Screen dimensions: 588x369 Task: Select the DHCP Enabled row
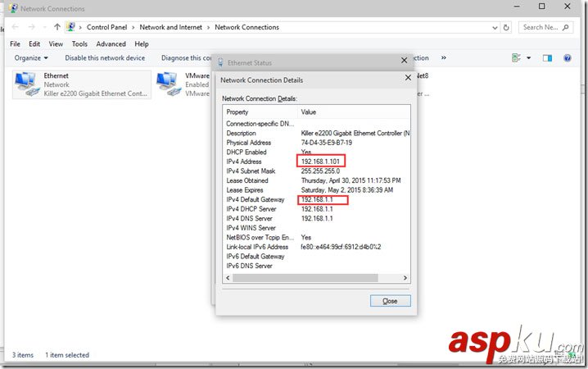(317, 152)
